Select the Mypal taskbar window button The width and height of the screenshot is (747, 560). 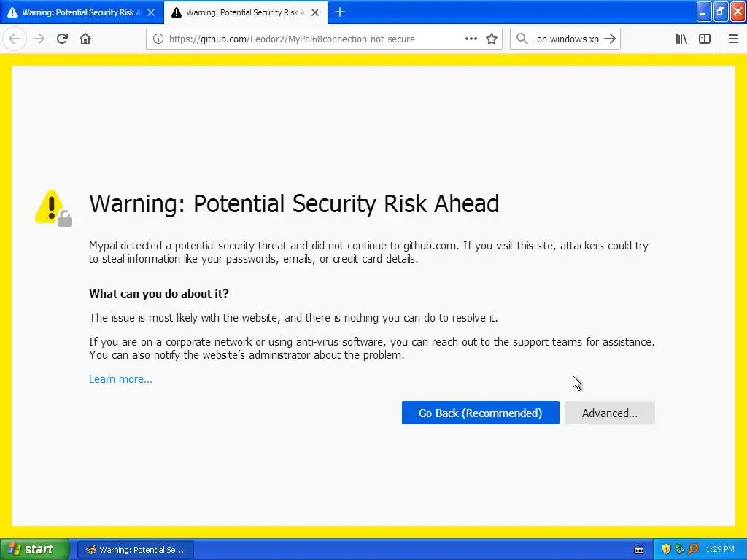tap(135, 550)
